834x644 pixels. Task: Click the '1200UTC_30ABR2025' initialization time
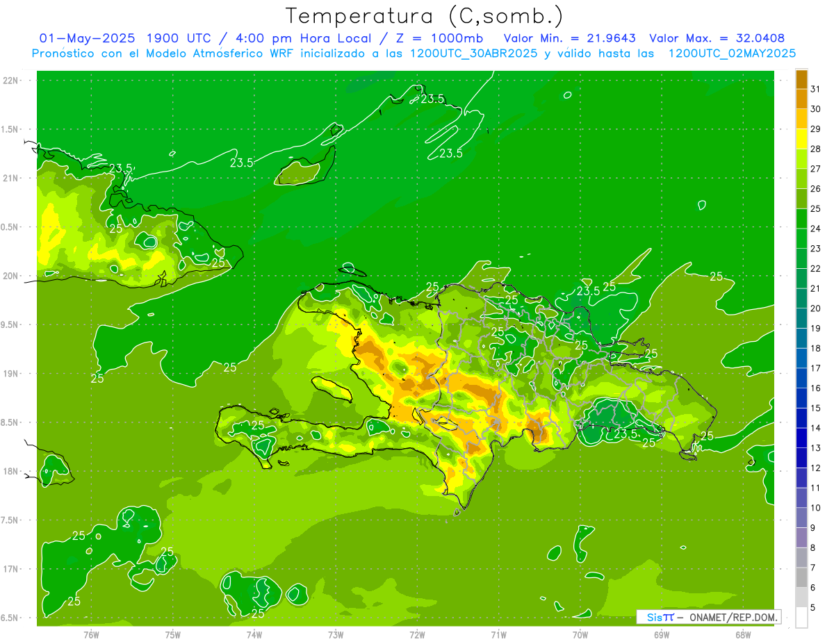click(474, 53)
